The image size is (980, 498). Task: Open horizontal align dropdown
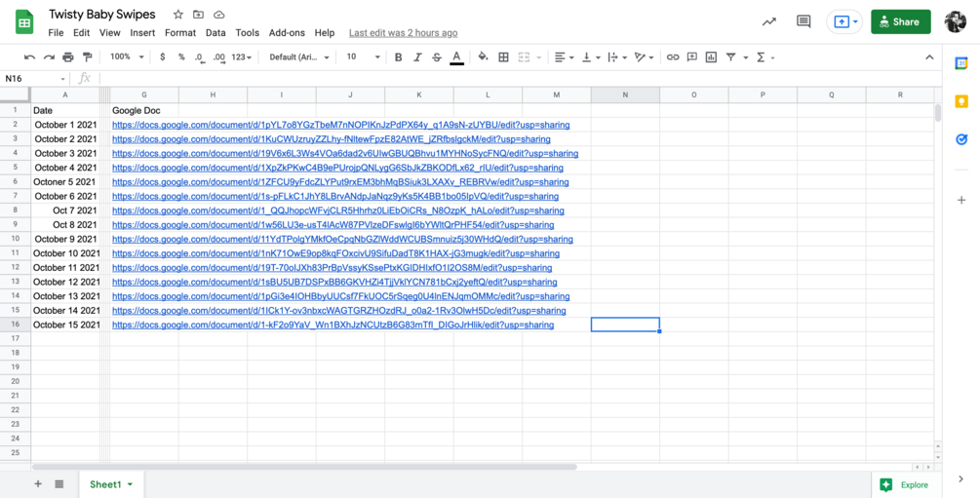point(564,57)
